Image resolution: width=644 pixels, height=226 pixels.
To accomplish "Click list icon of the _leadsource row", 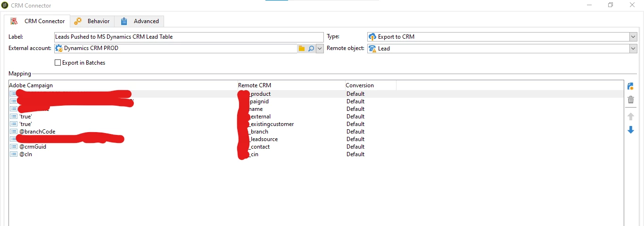I will pos(13,139).
